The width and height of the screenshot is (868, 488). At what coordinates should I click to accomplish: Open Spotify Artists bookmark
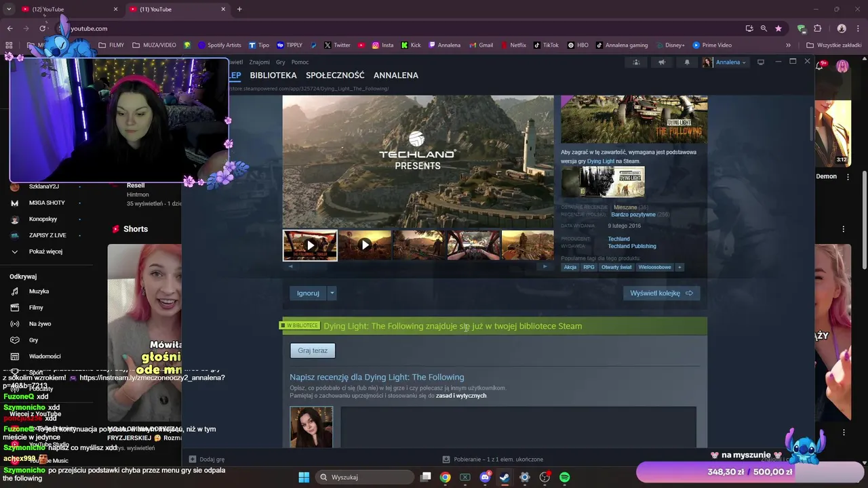(219, 45)
